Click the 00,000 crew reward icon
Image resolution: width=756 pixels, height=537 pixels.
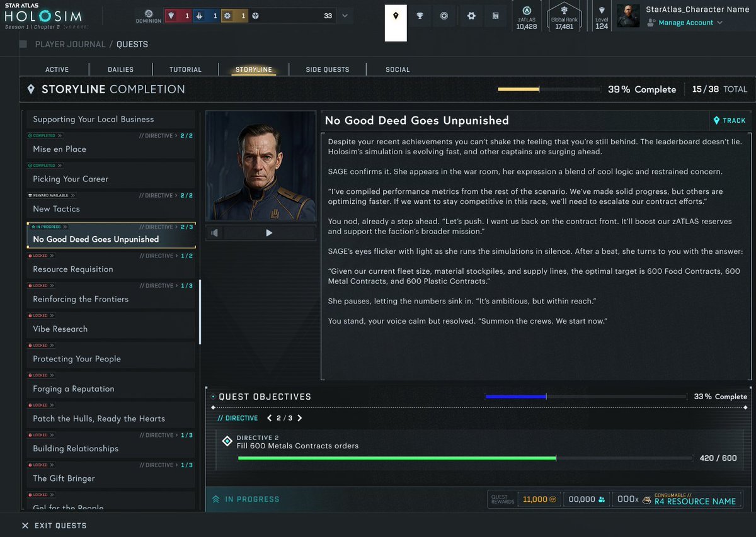602,499
